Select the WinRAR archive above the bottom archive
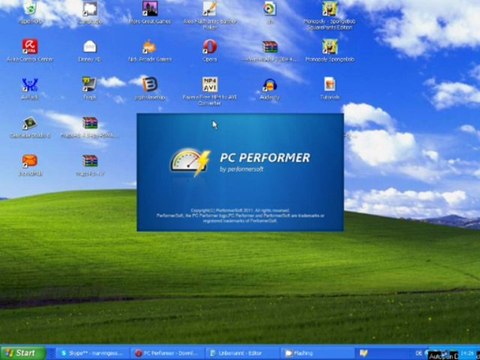The height and width of the screenshot is (360, 480). point(90,123)
